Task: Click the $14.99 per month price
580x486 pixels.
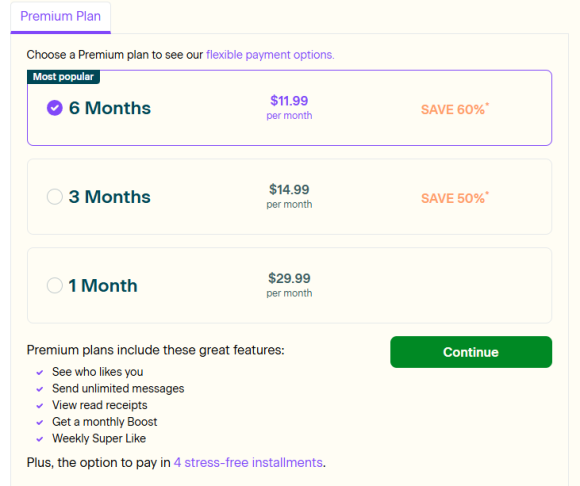Action: [289, 196]
